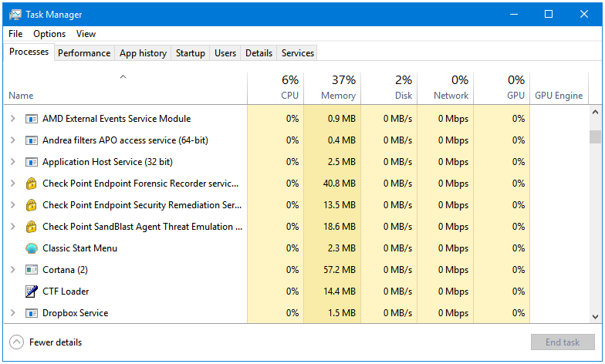This screenshot has height=364, width=605.
Task: Select the Cortana (2) name text
Action: 65,270
